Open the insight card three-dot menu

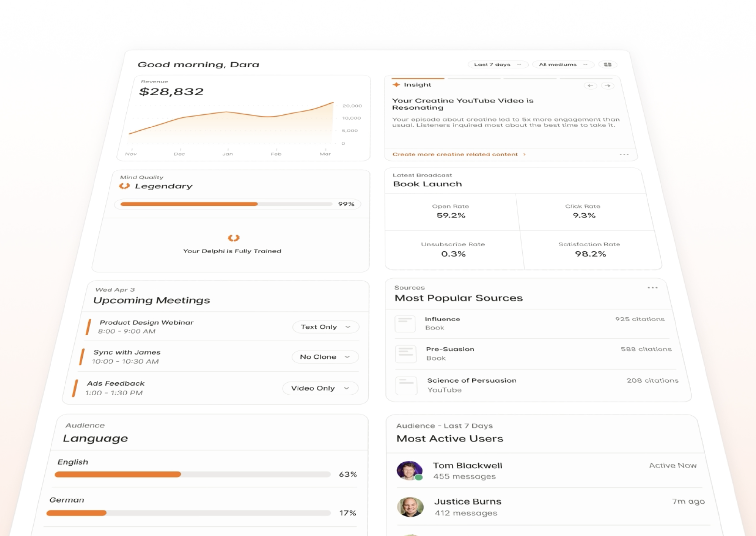[624, 155]
